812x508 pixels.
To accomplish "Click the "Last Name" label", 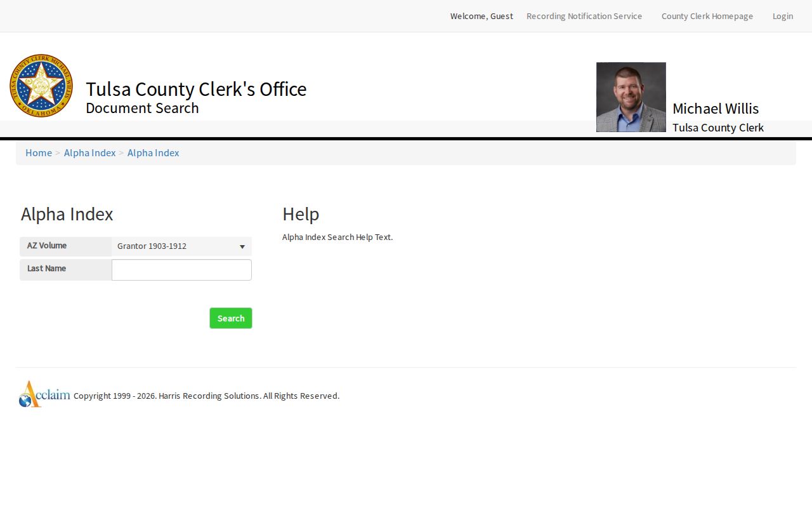I will click(x=46, y=269).
